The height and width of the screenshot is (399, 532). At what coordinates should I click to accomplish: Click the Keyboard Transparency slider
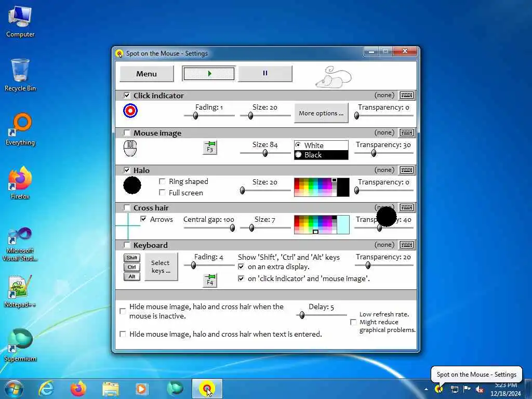(x=384, y=265)
